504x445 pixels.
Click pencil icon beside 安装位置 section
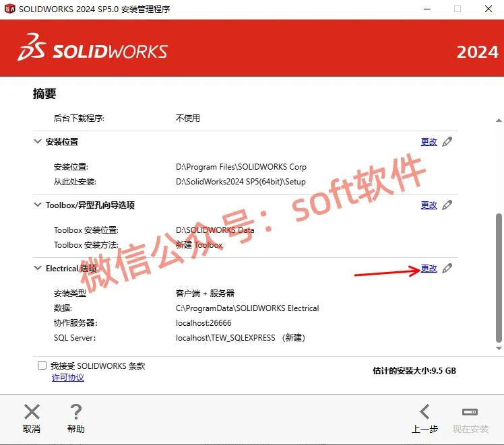(x=447, y=141)
